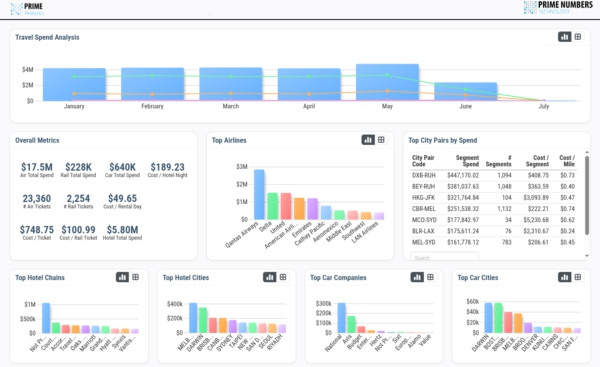Show Top Hotel Chains as table
The height and width of the screenshot is (367, 600).
coord(135,277)
